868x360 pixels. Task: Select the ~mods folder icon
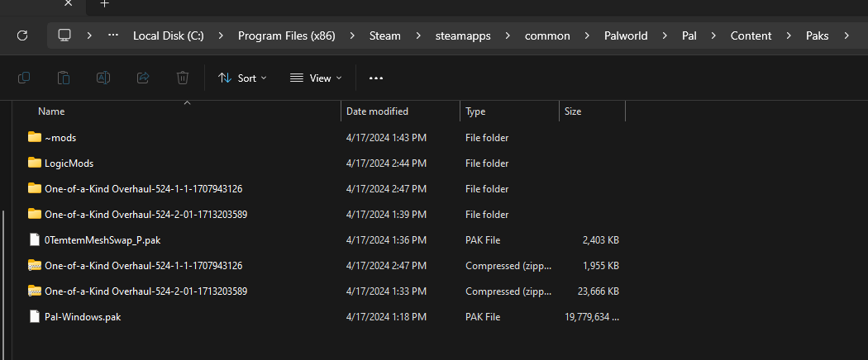(x=35, y=137)
